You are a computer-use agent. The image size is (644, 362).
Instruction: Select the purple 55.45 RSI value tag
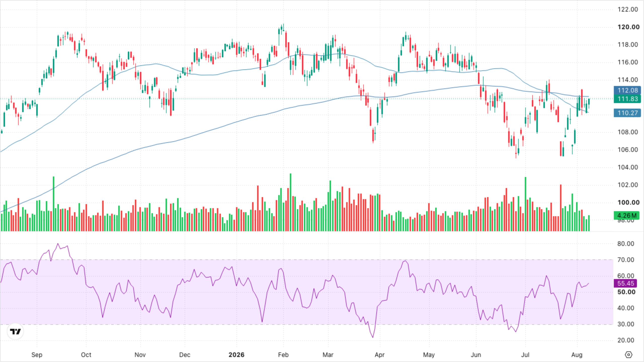tap(625, 283)
